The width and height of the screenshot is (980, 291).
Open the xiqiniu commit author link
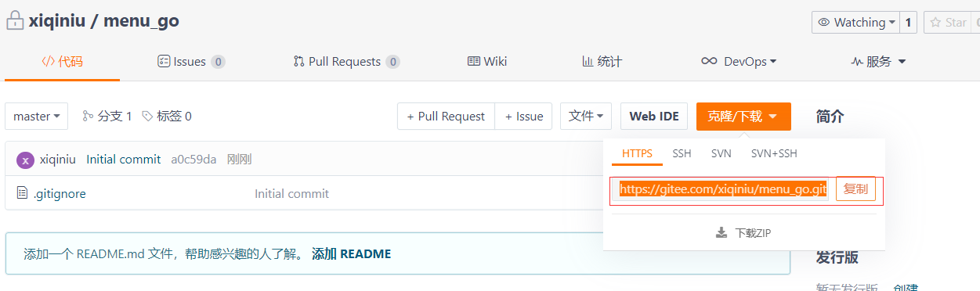[x=58, y=160]
